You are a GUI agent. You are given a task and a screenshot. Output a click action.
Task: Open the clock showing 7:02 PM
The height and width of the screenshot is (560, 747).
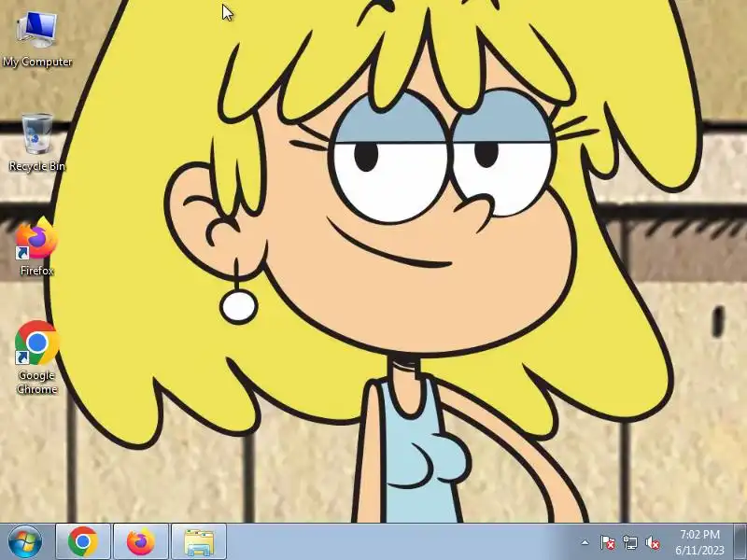(699, 542)
